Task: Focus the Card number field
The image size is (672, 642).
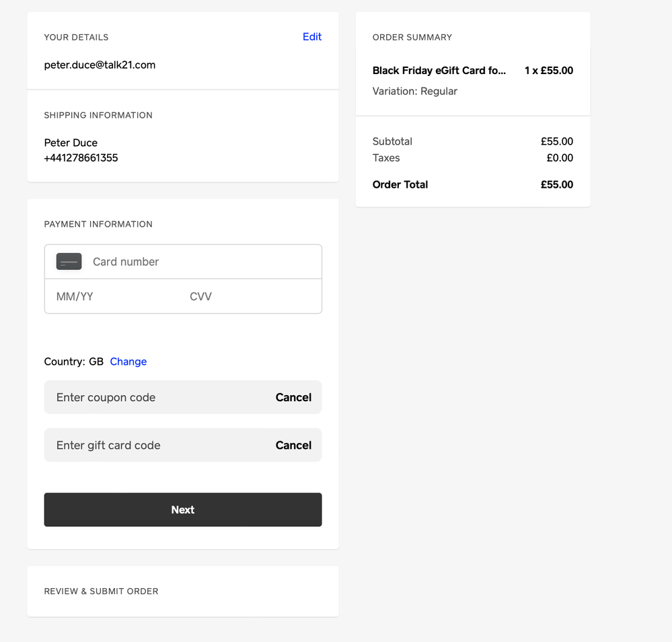Action: point(202,262)
